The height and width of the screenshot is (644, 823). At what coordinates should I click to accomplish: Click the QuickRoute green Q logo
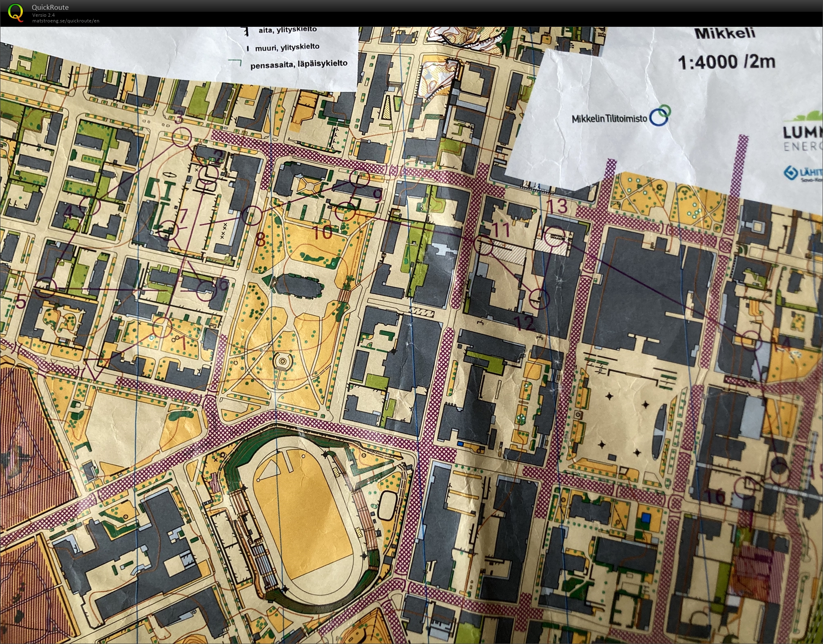click(x=15, y=12)
